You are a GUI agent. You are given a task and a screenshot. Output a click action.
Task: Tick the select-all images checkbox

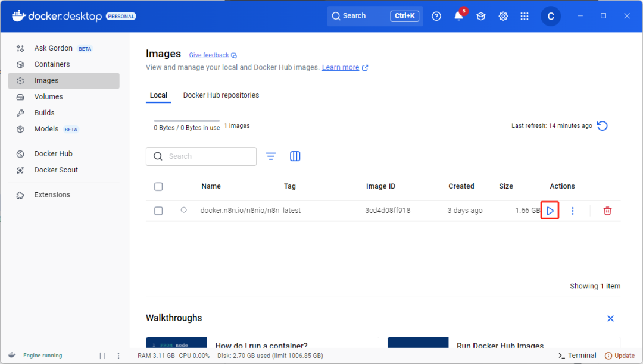click(x=158, y=186)
